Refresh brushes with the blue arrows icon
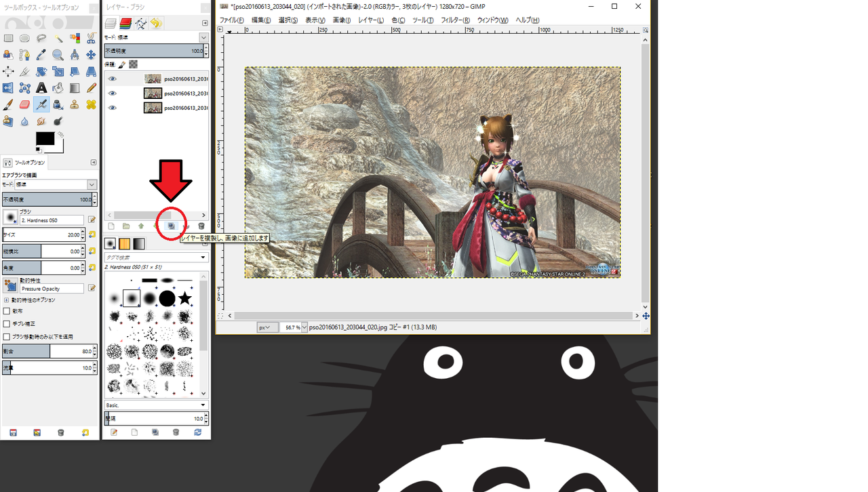 197,432
